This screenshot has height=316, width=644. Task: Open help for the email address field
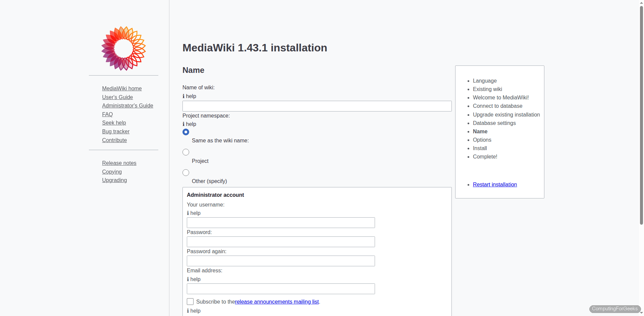click(x=194, y=279)
